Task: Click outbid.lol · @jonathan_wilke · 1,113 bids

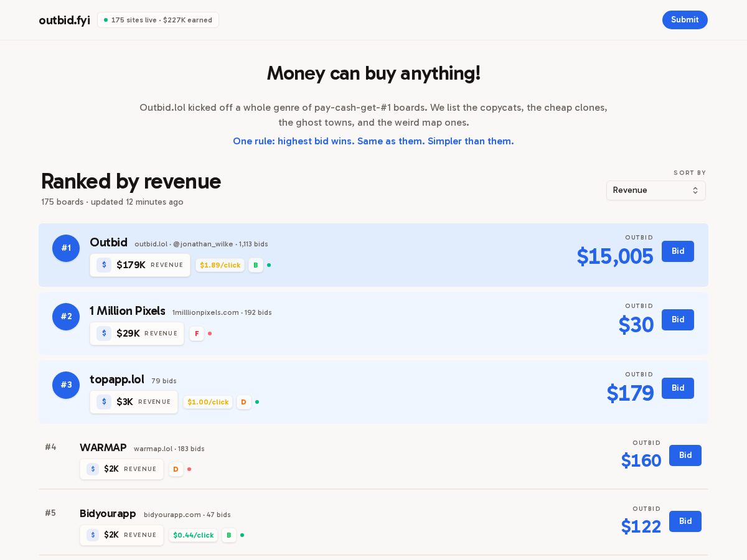Action: 201,244
